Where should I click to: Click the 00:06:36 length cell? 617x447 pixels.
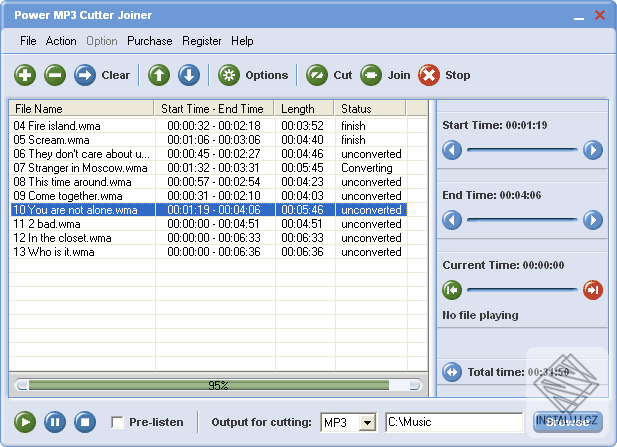[302, 252]
